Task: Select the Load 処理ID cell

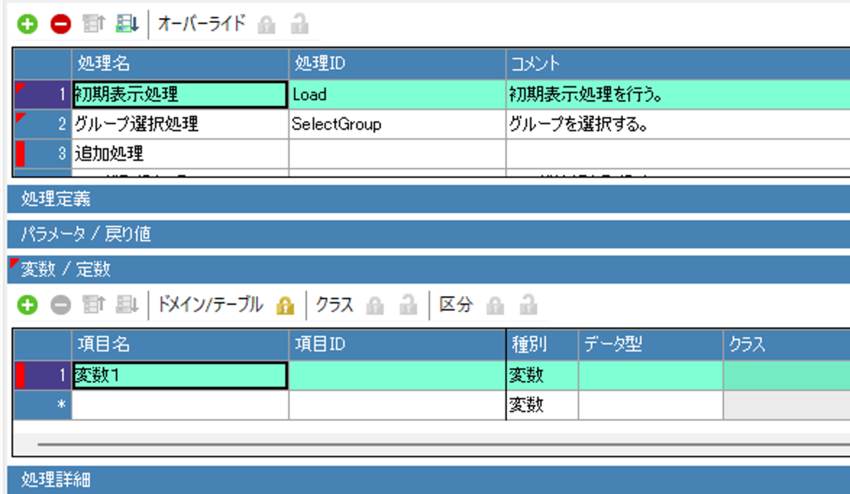Action: point(397,94)
